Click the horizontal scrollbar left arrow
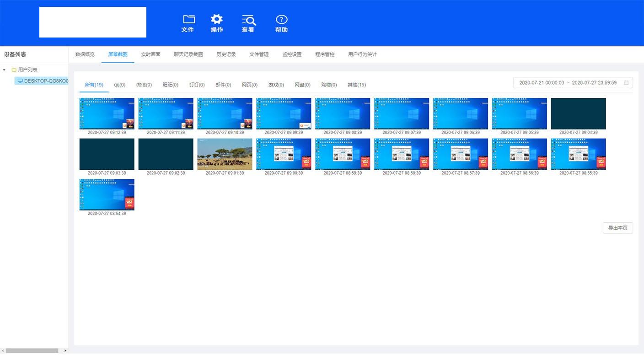The width and height of the screenshot is (644, 355). coord(3,351)
